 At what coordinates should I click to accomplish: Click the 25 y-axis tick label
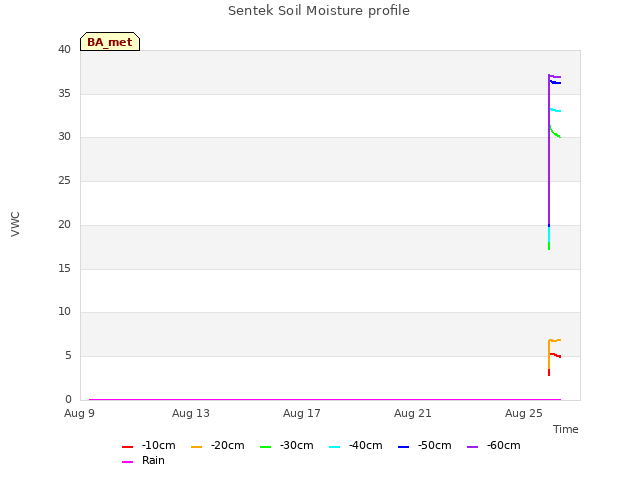pyautogui.click(x=64, y=180)
